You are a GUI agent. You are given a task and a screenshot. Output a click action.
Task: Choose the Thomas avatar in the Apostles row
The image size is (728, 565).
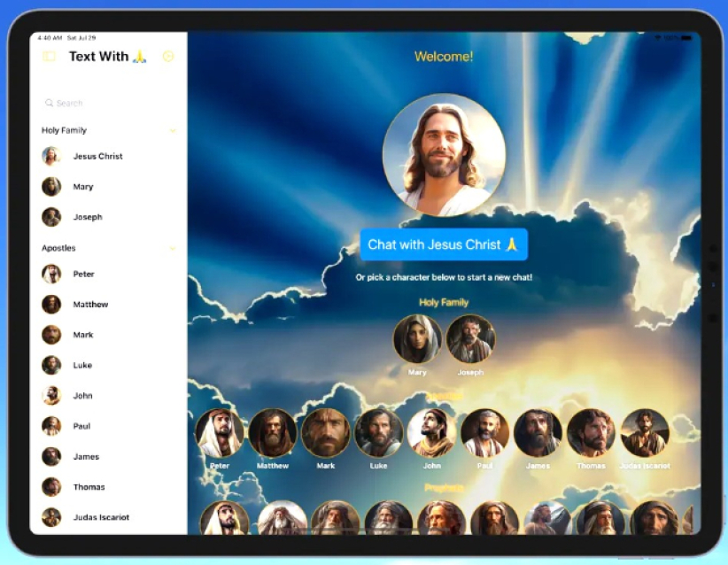point(591,433)
